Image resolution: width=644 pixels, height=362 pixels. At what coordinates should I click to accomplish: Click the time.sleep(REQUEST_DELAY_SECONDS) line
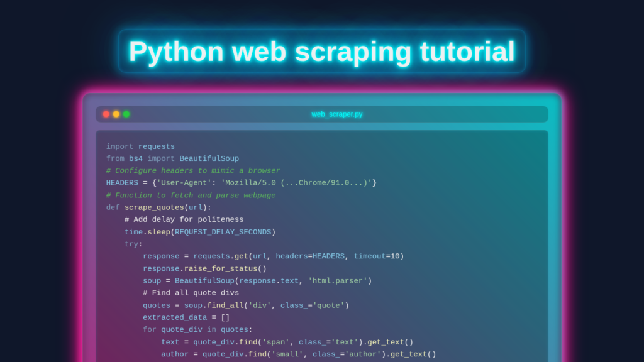tap(200, 232)
